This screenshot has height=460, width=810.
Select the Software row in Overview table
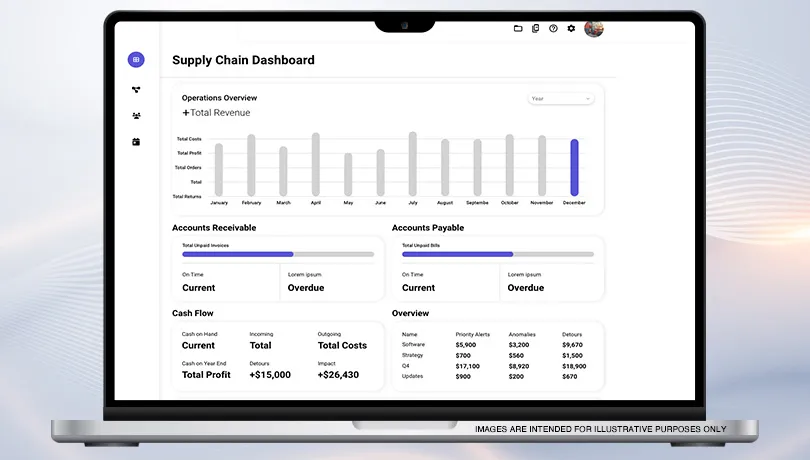coord(413,345)
